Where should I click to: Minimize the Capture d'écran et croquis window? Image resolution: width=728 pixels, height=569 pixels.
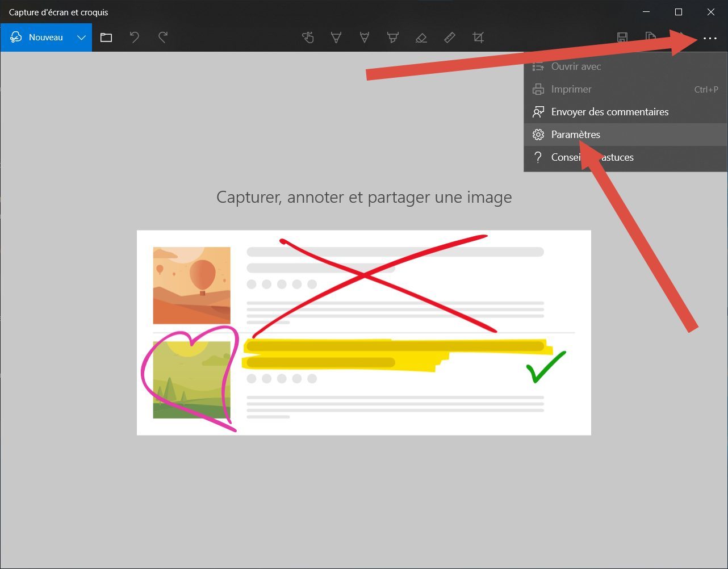pos(646,12)
